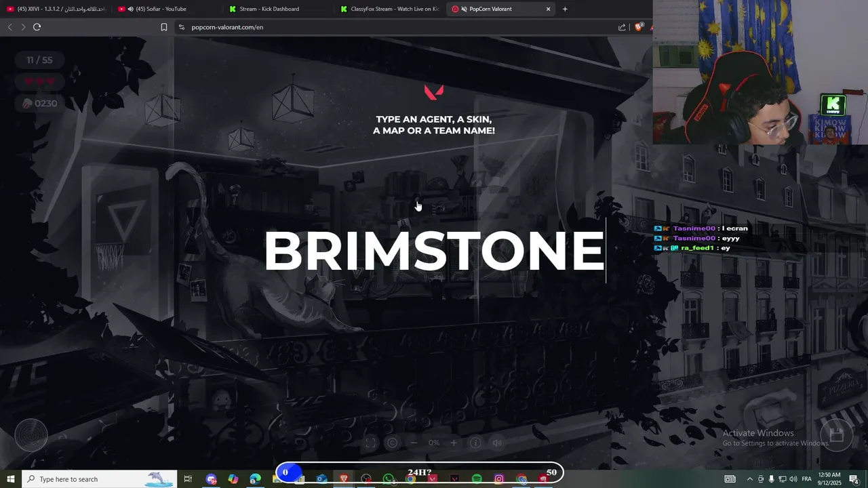Click the microphone icon in system tray

771,479
